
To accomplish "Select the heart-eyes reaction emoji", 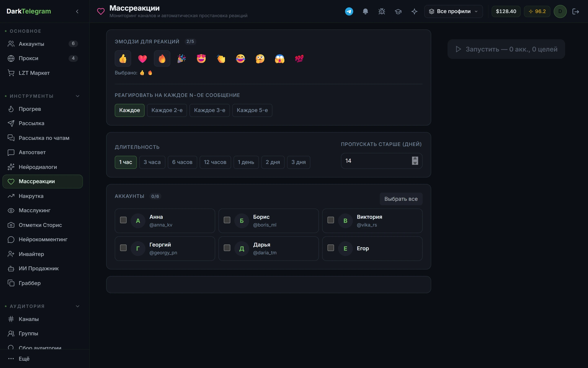I will coord(201,58).
